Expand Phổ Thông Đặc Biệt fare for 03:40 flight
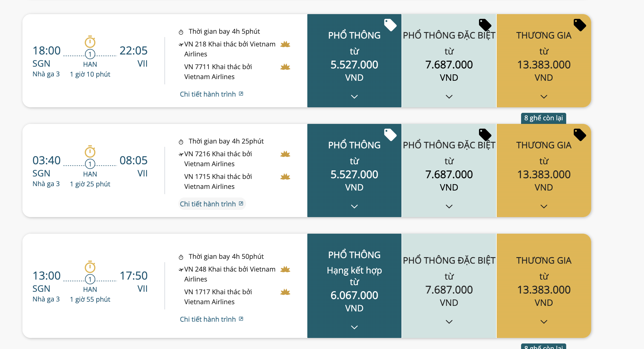The height and width of the screenshot is (349, 644). pyautogui.click(x=449, y=206)
